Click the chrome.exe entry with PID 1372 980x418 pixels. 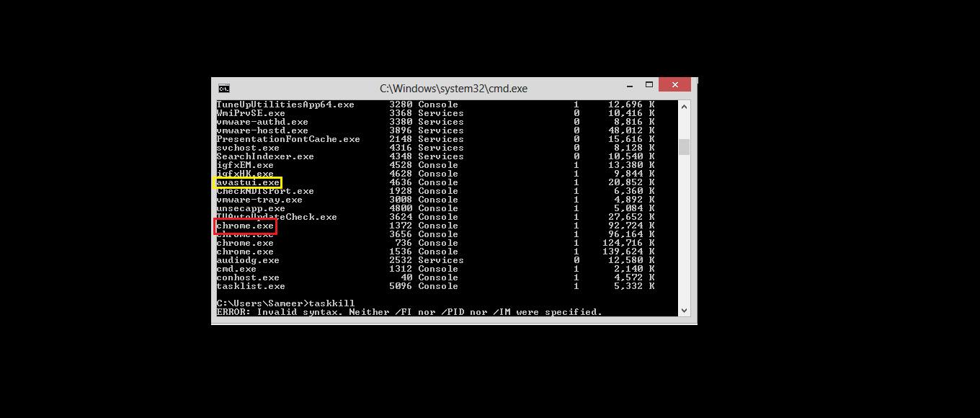[245, 226]
